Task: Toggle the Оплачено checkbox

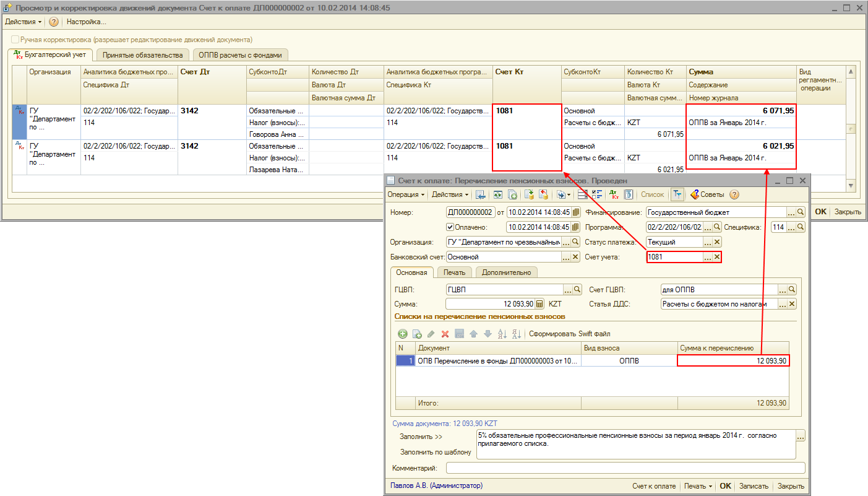Action: (450, 227)
